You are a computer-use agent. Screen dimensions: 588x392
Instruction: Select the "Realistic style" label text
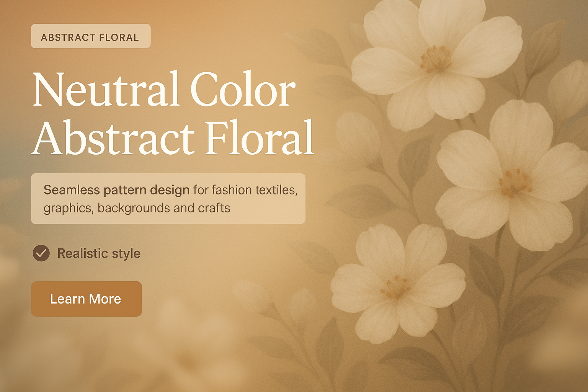pyautogui.click(x=99, y=253)
